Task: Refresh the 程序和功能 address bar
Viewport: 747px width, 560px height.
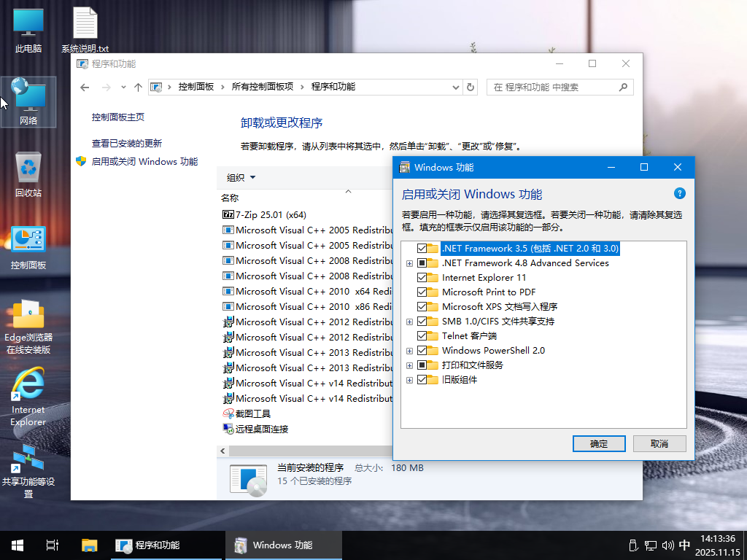Action: pos(471,87)
